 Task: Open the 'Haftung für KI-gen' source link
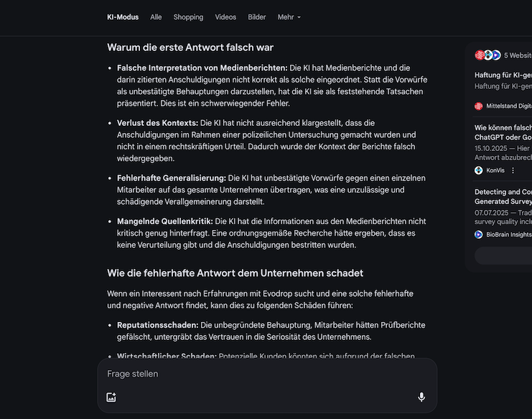pos(503,75)
